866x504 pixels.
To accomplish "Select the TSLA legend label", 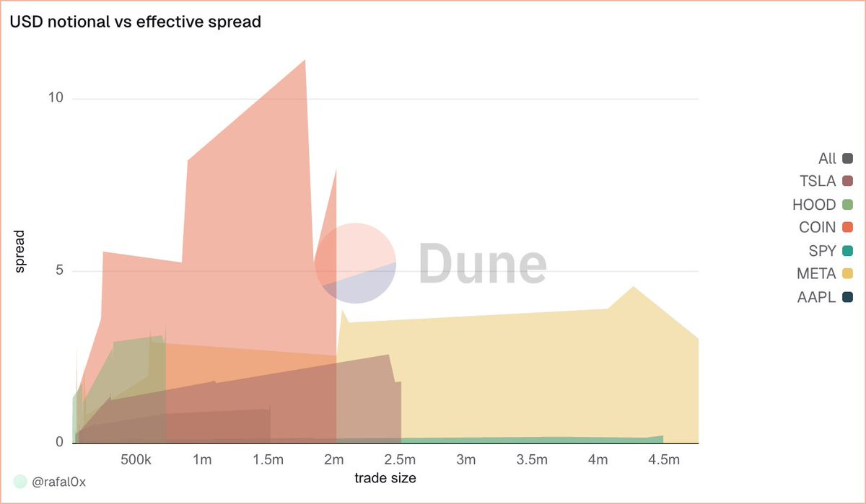I will click(x=818, y=182).
